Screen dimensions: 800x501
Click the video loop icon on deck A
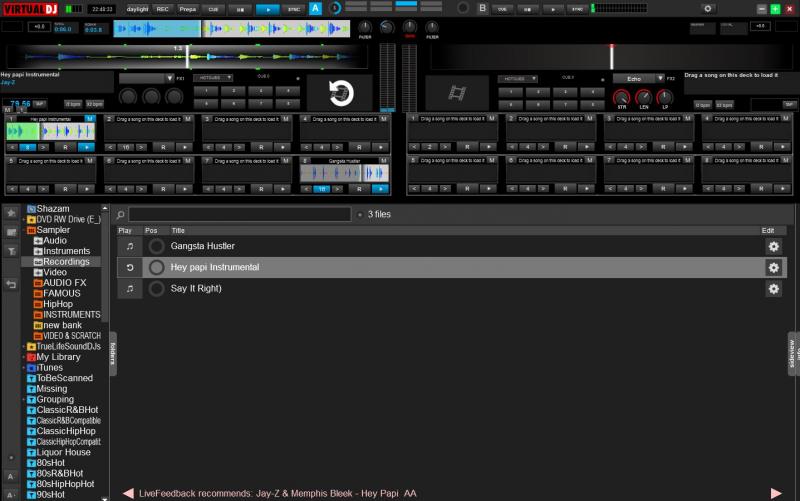pyautogui.click(x=341, y=93)
